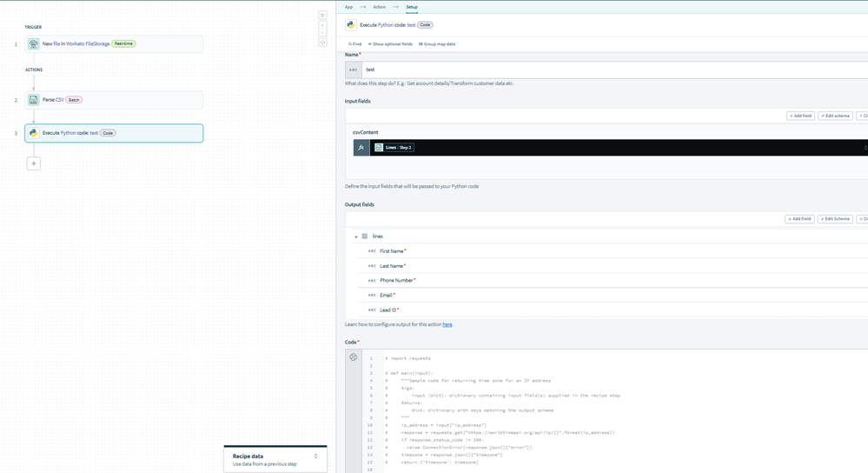This screenshot has height=473, width=868.
Task: Select the New file trigger step
Action: pos(114,43)
